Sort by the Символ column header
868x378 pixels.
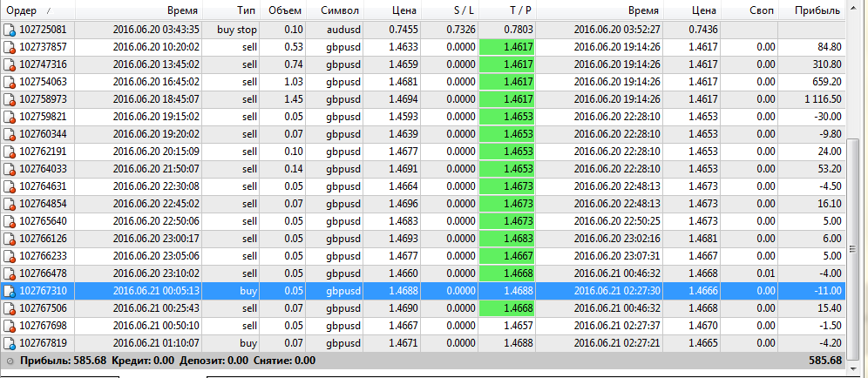coord(335,10)
